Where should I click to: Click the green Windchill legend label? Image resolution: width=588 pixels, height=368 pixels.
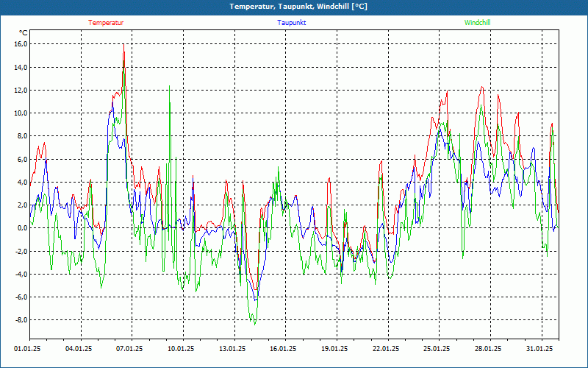coord(477,23)
